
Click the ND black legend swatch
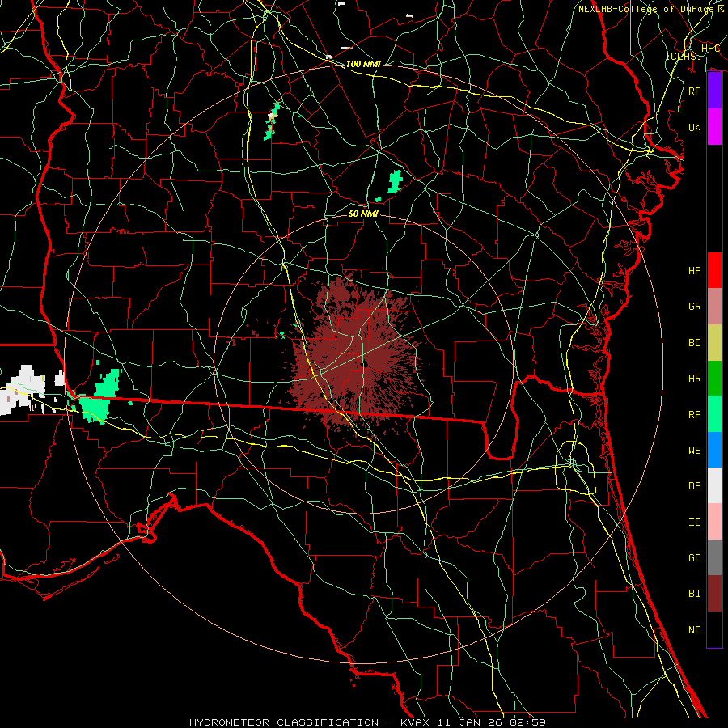coord(714,629)
